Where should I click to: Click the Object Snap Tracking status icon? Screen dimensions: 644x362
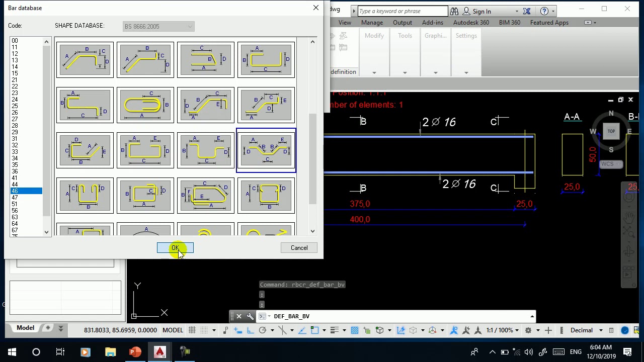[302, 330]
